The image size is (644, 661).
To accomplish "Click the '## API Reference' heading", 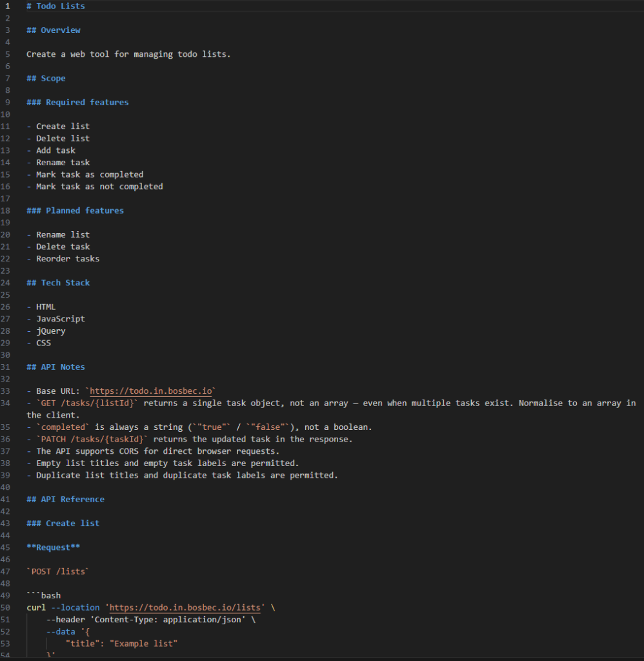I will pyautogui.click(x=65, y=499).
